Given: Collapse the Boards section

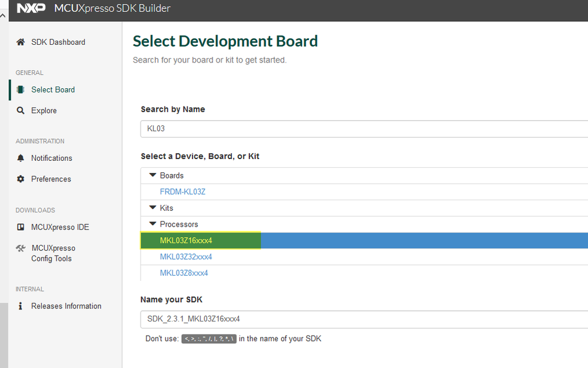Looking at the screenshot, I should 153,175.
